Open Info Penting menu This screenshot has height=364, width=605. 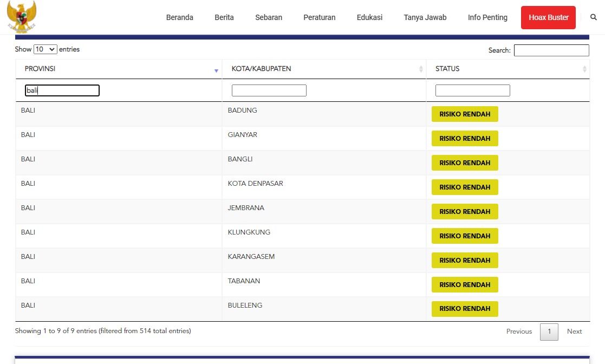[x=487, y=17]
